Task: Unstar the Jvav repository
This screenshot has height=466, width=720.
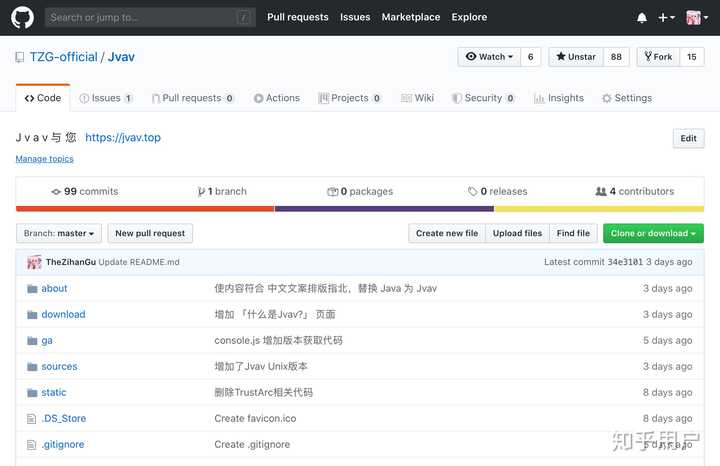Action: pyautogui.click(x=576, y=57)
